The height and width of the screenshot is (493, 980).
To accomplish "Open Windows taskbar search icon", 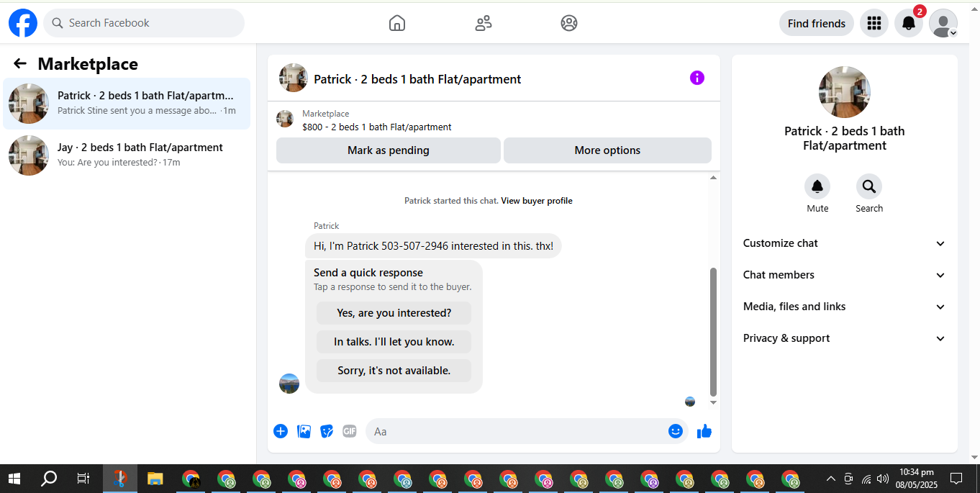I will 49,479.
